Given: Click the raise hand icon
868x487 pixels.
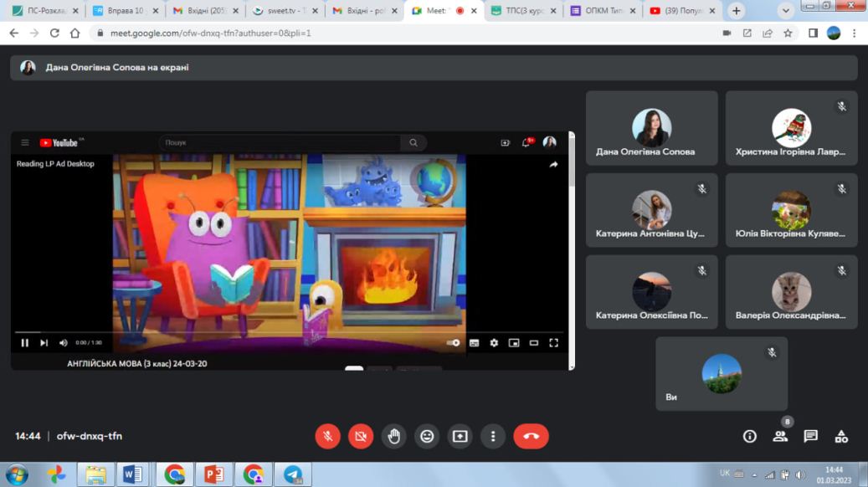Looking at the screenshot, I should 393,436.
